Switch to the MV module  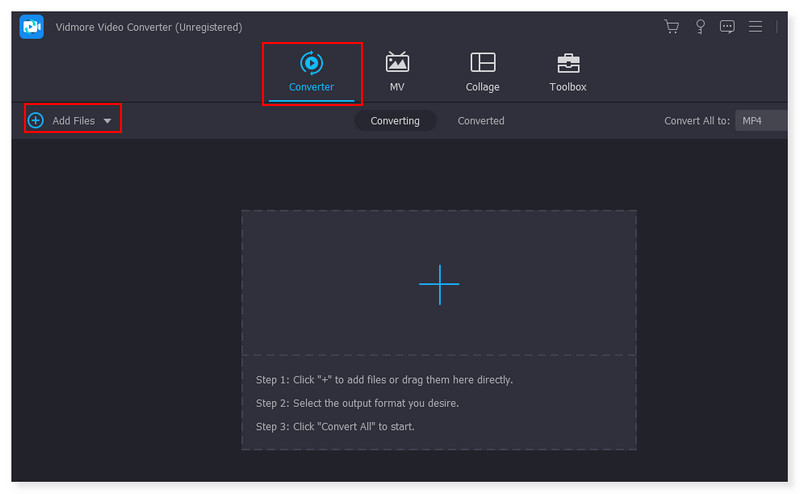397,71
